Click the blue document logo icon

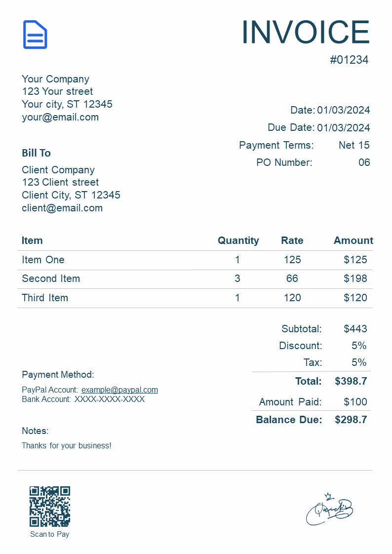coord(35,35)
